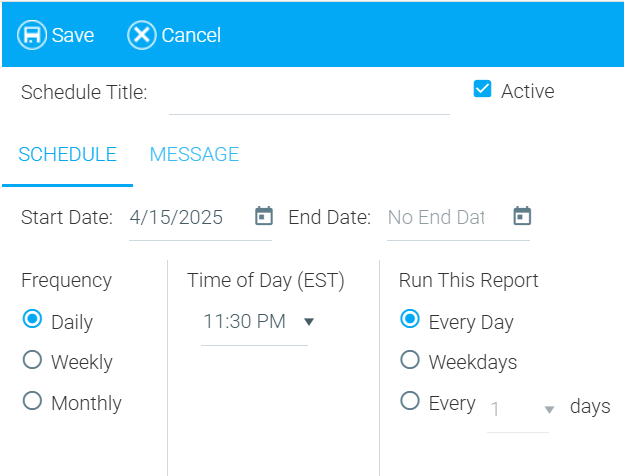Image resolution: width=624 pixels, height=476 pixels.
Task: Switch to the MESSAGE tab
Action: [x=194, y=155]
